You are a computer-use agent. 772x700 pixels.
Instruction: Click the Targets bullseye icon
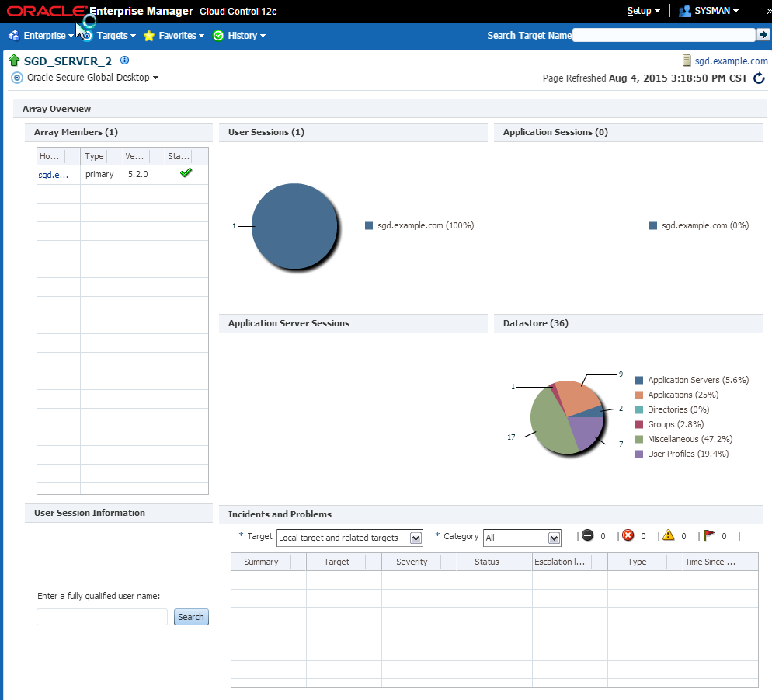[87, 36]
